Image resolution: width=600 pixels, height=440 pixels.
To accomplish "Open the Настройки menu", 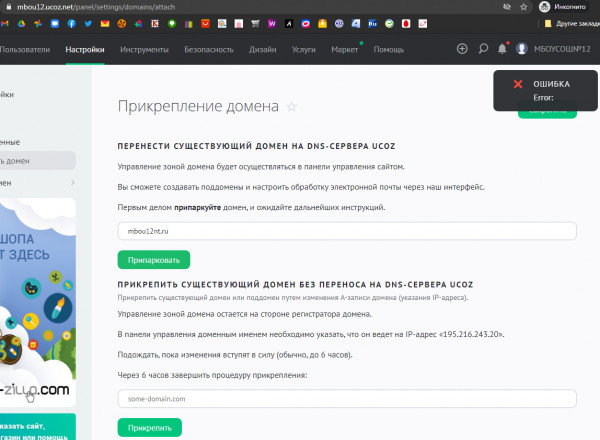I will pos(85,49).
